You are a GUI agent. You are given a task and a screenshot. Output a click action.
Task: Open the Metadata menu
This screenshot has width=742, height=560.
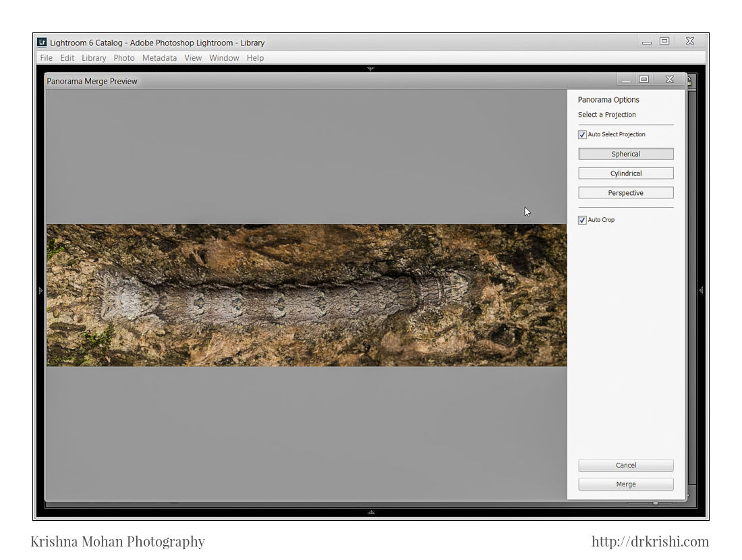coord(159,58)
